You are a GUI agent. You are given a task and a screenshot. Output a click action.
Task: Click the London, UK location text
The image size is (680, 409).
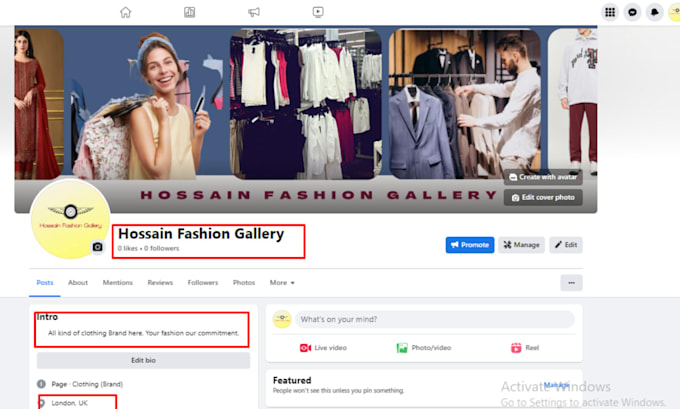[69, 403]
